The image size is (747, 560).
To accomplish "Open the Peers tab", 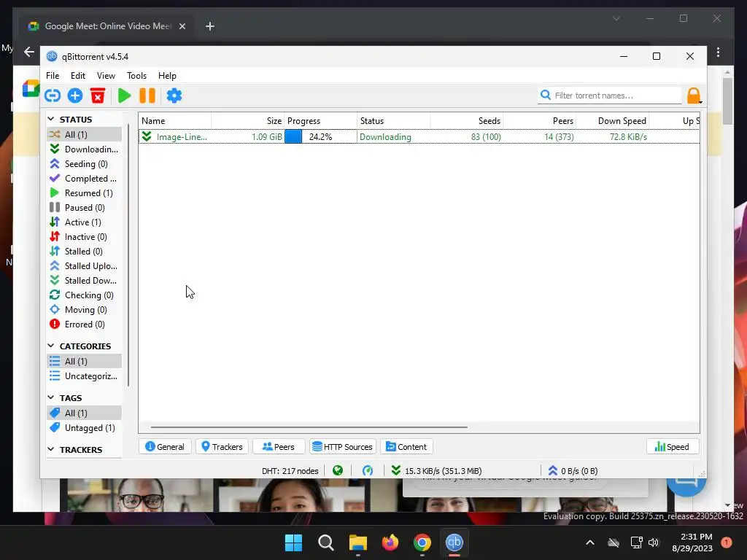I will pos(279,447).
